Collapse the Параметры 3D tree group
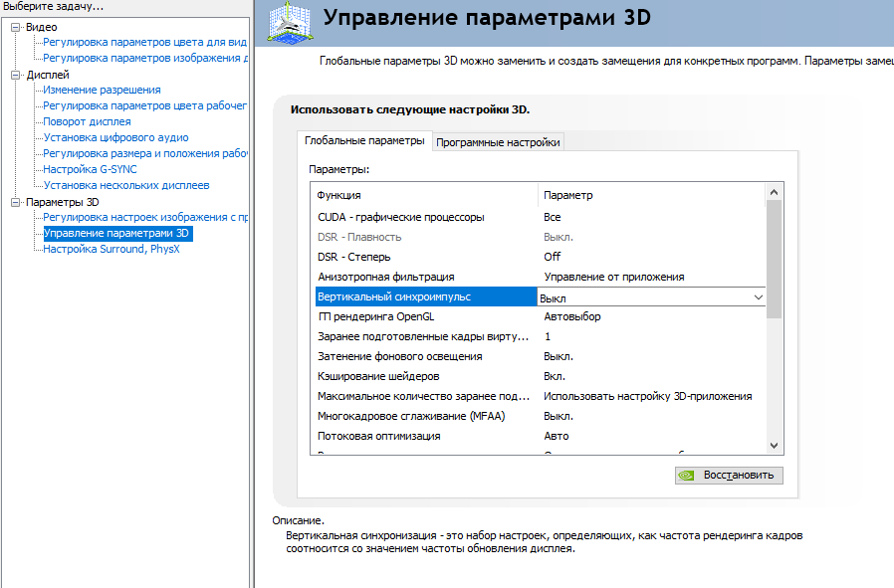The image size is (894, 588). [x=15, y=202]
